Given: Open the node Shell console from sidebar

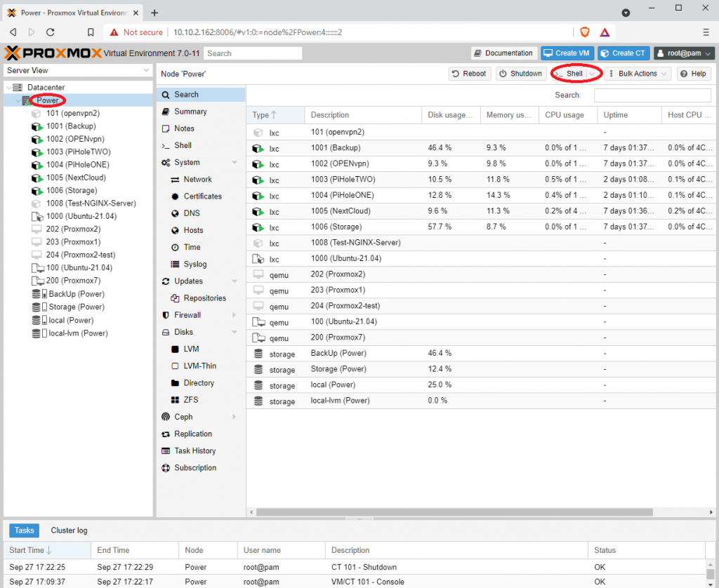Looking at the screenshot, I should click(185, 145).
